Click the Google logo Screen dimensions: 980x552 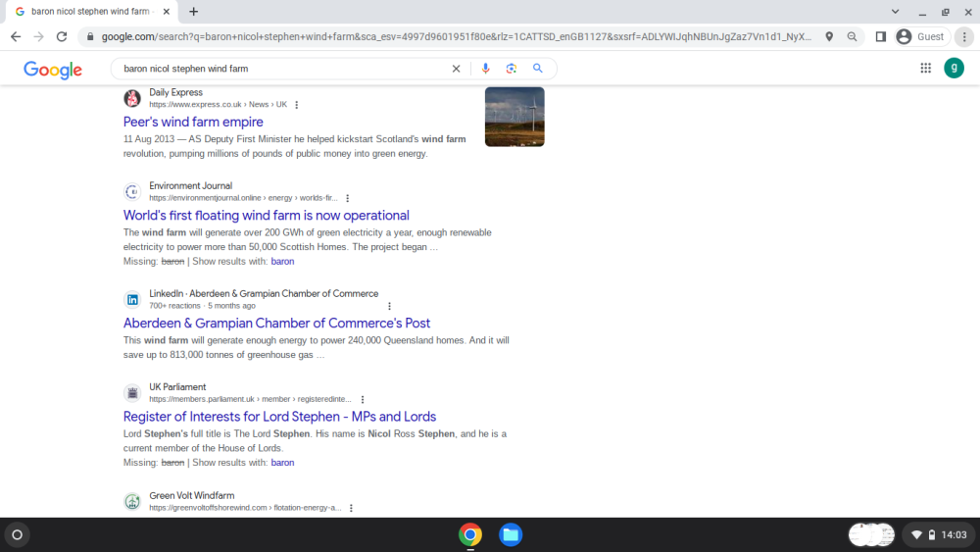[x=53, y=70]
